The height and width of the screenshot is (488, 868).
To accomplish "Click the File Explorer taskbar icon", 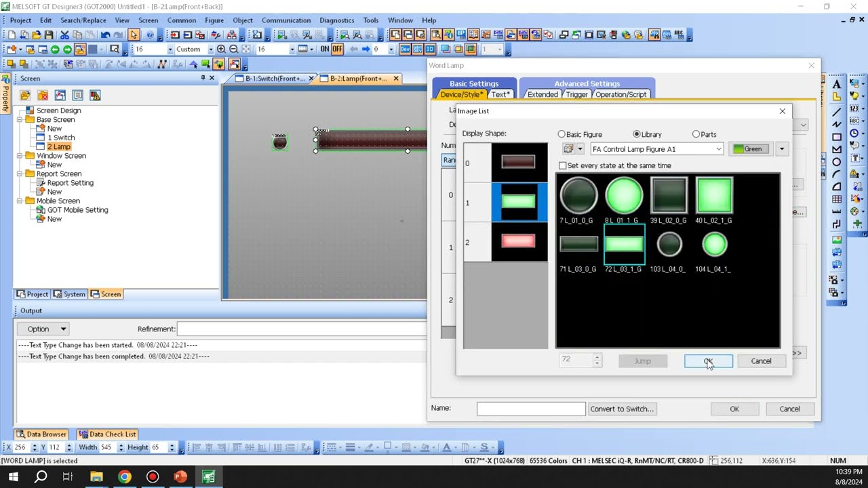I will click(x=96, y=476).
